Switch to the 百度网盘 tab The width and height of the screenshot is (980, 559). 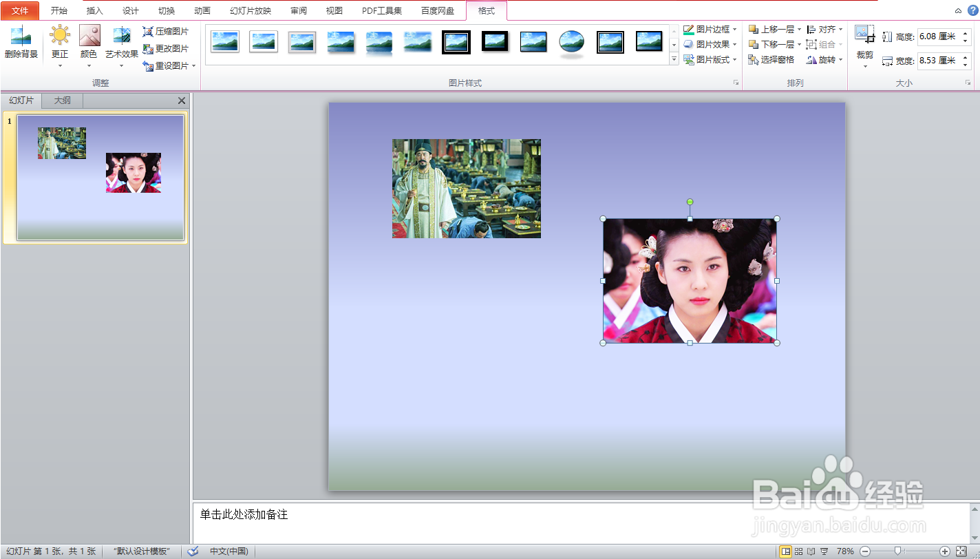pyautogui.click(x=438, y=11)
